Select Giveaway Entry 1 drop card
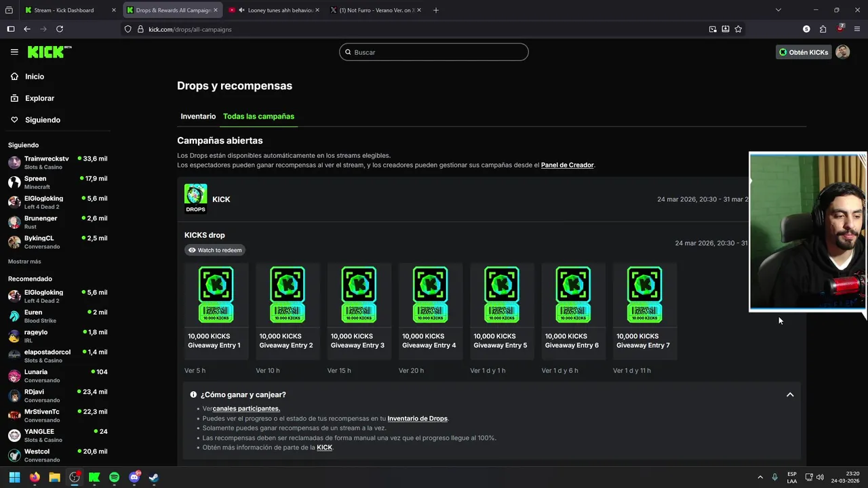The height and width of the screenshot is (488, 868). (x=216, y=310)
